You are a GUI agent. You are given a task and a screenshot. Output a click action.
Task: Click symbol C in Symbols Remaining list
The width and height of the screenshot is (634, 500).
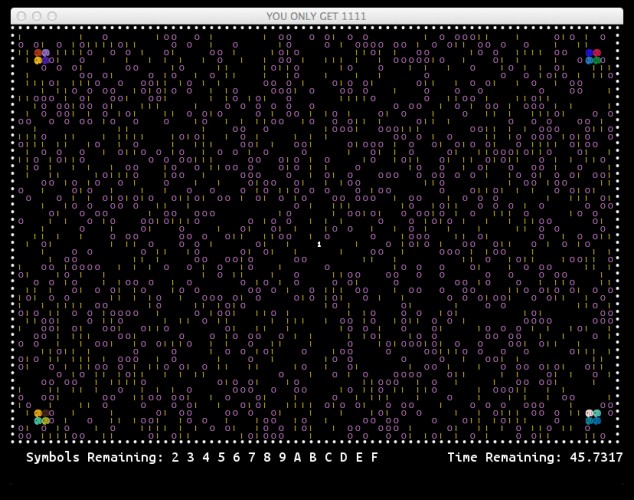pos(328,457)
